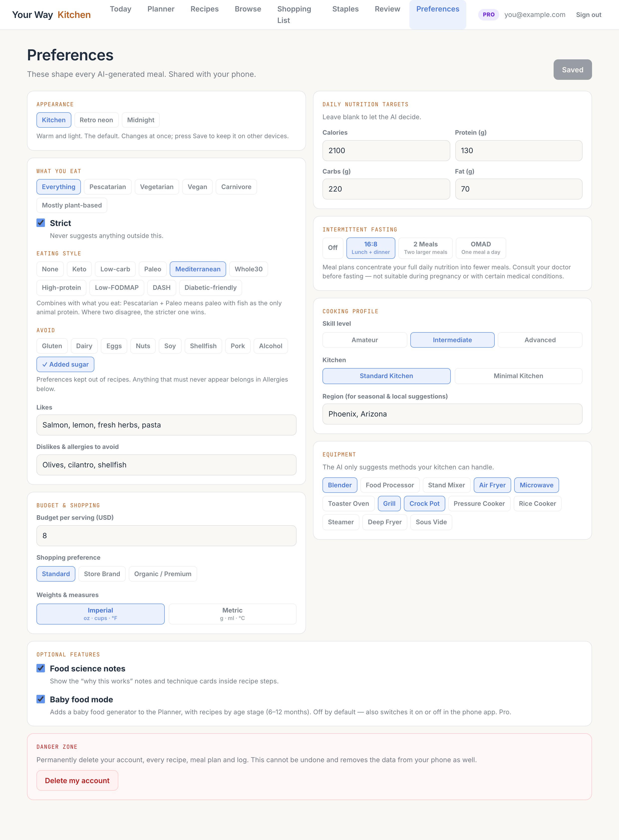Screen dimensions: 619x840
Task: Open the Recipes tab
Action: [x=205, y=9]
